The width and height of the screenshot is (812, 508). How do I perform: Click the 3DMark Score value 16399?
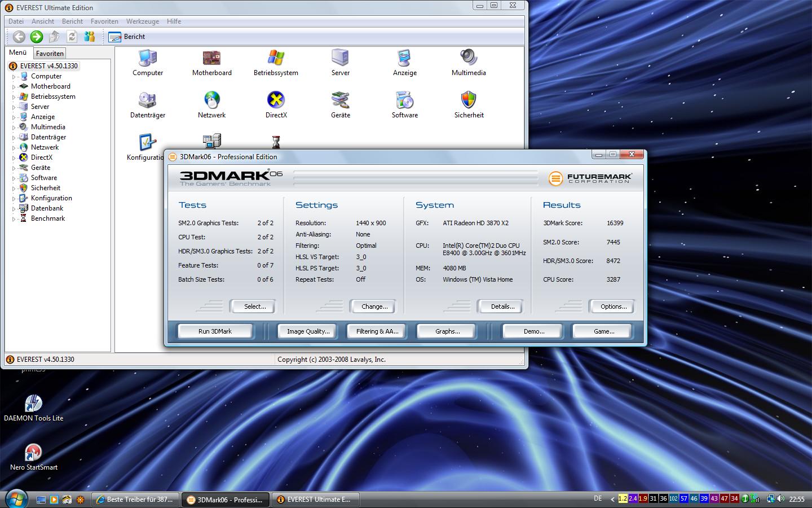click(x=615, y=223)
